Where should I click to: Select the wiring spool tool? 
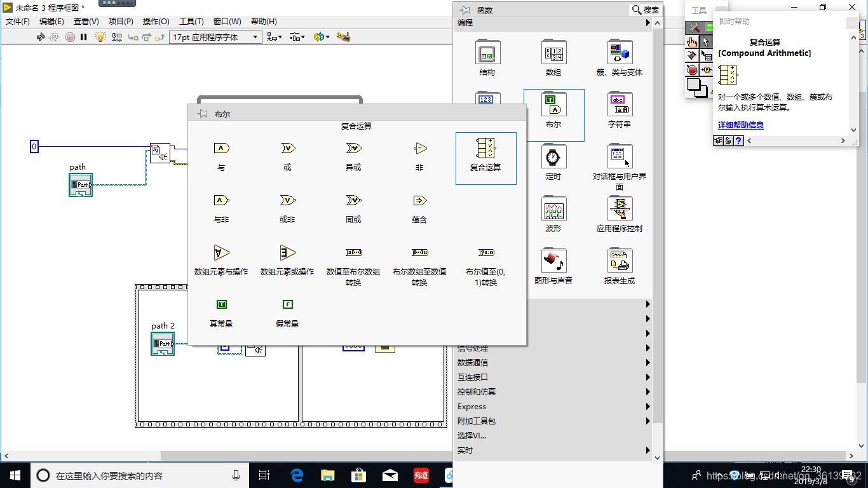(692, 56)
